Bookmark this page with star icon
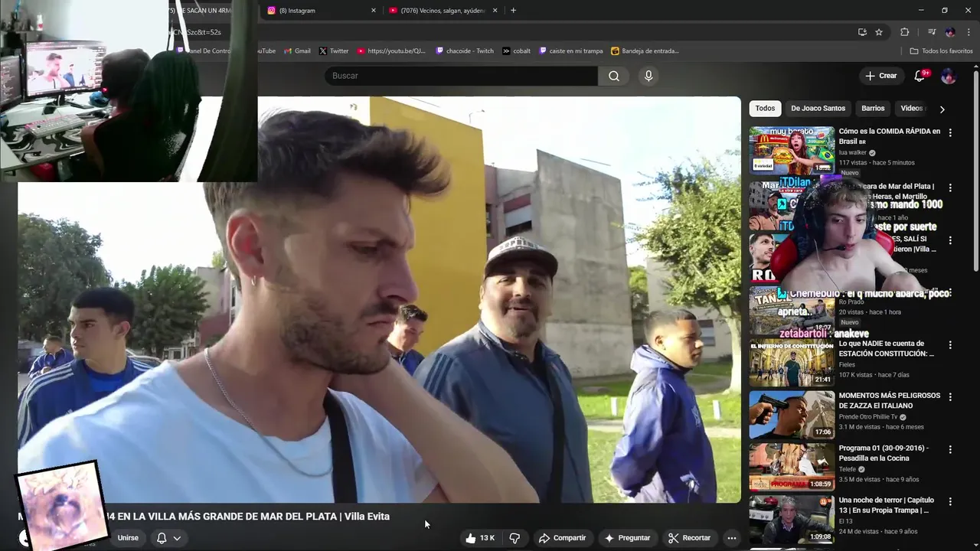 [879, 32]
